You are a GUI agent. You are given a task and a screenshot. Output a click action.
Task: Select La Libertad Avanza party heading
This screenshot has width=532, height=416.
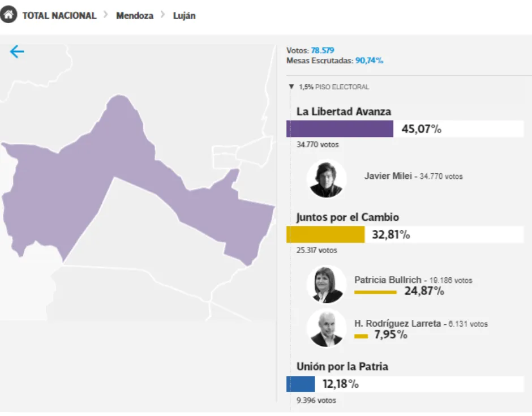(x=344, y=111)
